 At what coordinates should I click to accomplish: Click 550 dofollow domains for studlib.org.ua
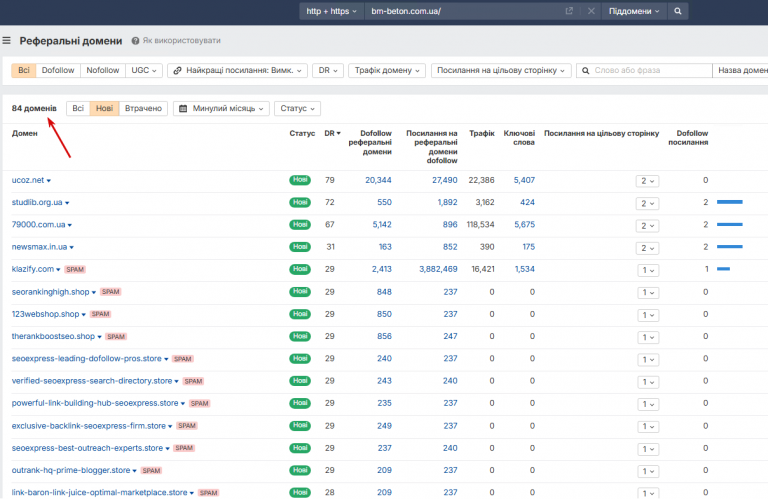(384, 202)
